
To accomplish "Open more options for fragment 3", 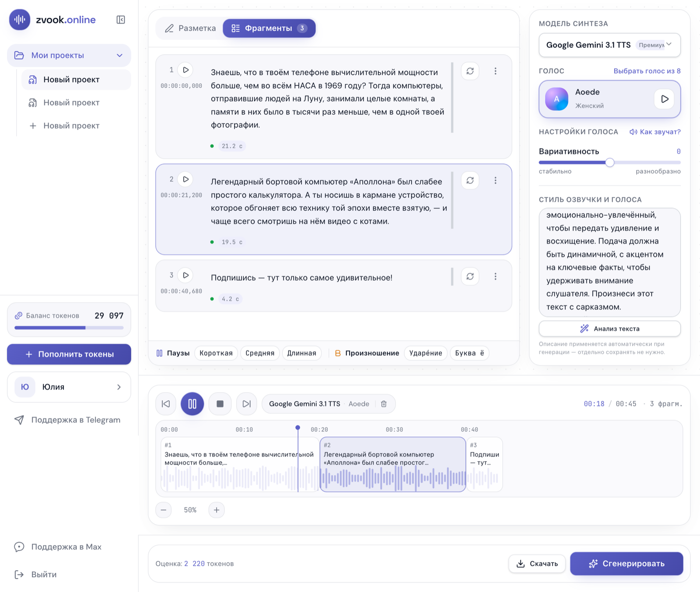I will 495,277.
